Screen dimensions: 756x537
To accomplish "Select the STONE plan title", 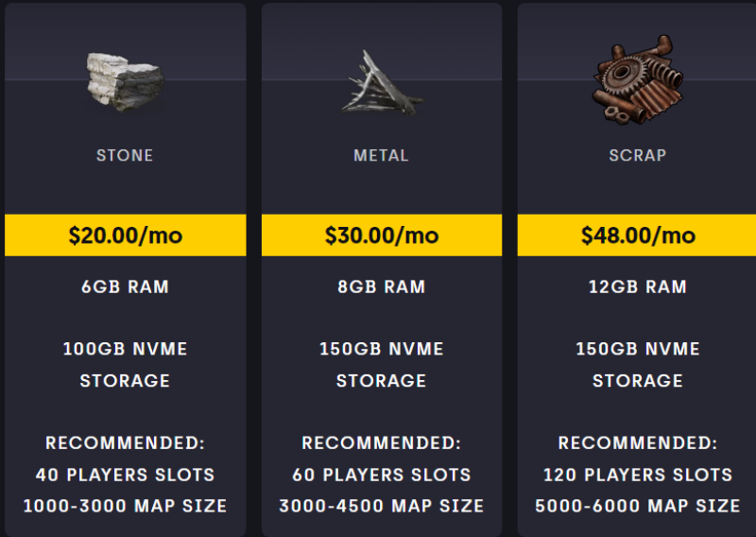I will click(x=125, y=155).
